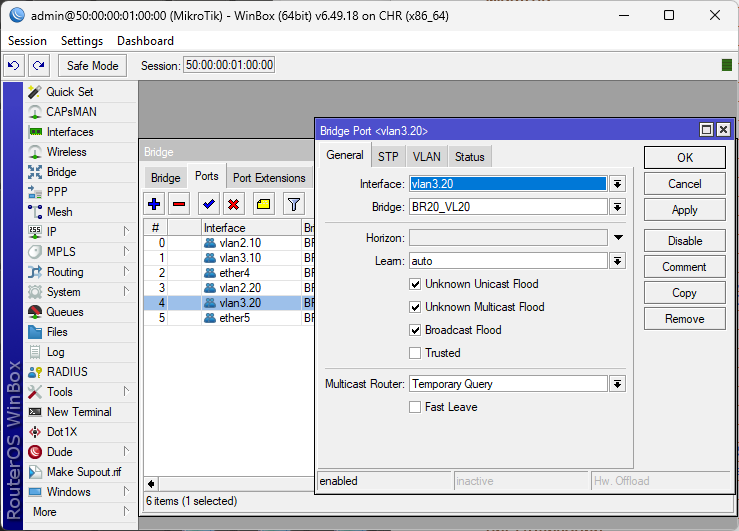Click the red minus remove icon
Viewport: 739px width, 531px height.
tap(179, 204)
